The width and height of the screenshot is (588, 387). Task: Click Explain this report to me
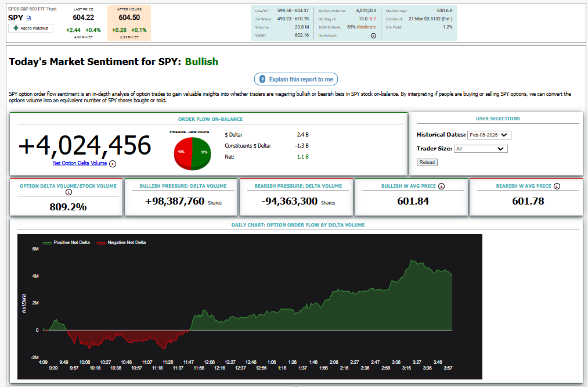point(296,79)
